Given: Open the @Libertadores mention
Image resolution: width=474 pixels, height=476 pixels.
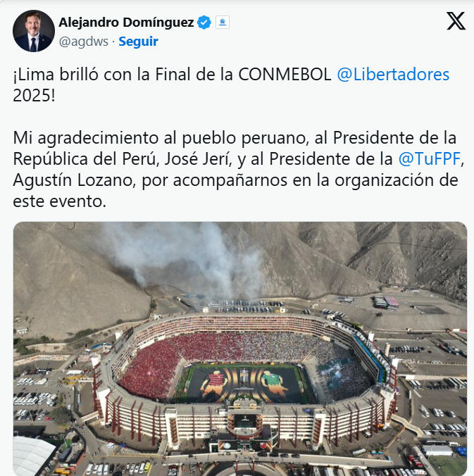Looking at the screenshot, I should coord(393,75).
